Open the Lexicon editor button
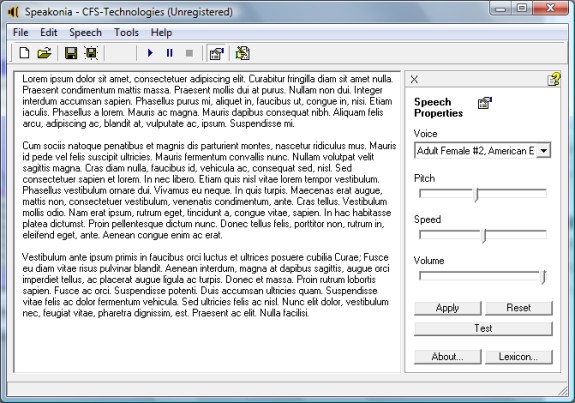Image resolution: width=575 pixels, height=403 pixels. click(x=519, y=357)
